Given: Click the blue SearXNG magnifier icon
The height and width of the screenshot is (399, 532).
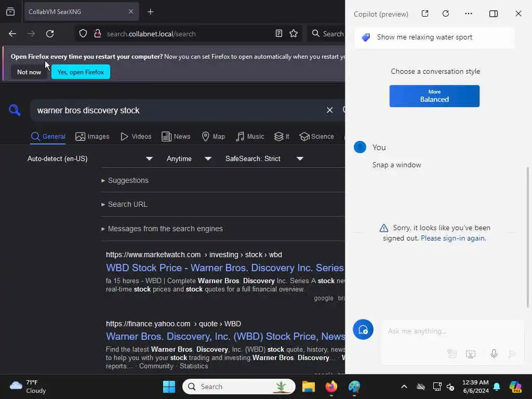Looking at the screenshot, I should point(15,110).
